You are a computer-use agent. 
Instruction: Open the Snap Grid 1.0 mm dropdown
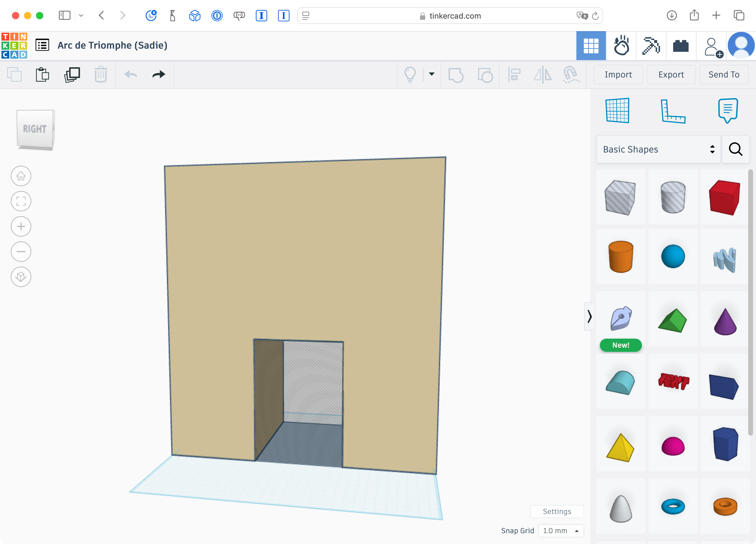point(561,531)
